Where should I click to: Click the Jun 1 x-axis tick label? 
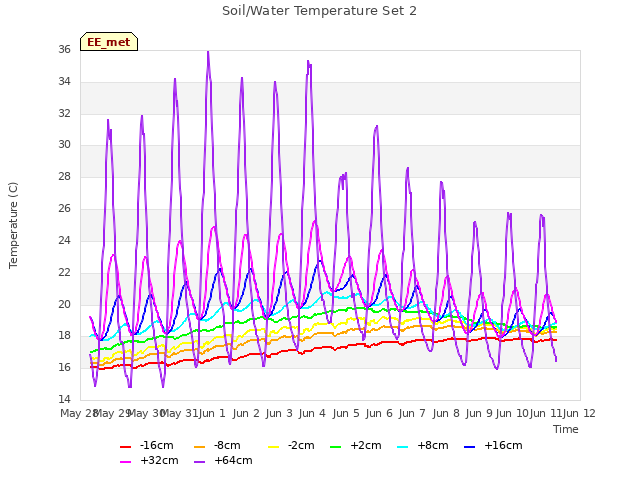(x=213, y=413)
